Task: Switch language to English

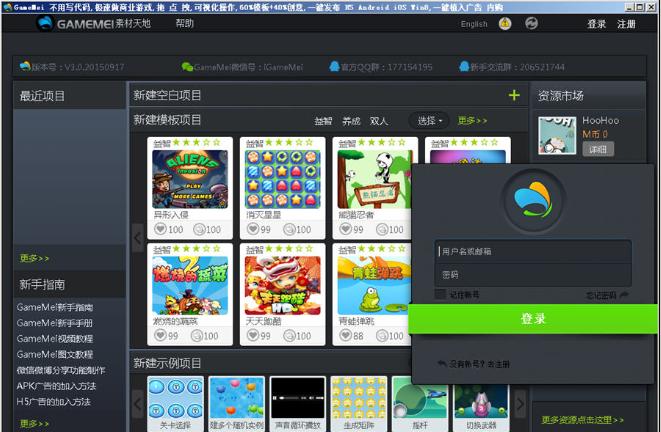Action: pos(474,24)
